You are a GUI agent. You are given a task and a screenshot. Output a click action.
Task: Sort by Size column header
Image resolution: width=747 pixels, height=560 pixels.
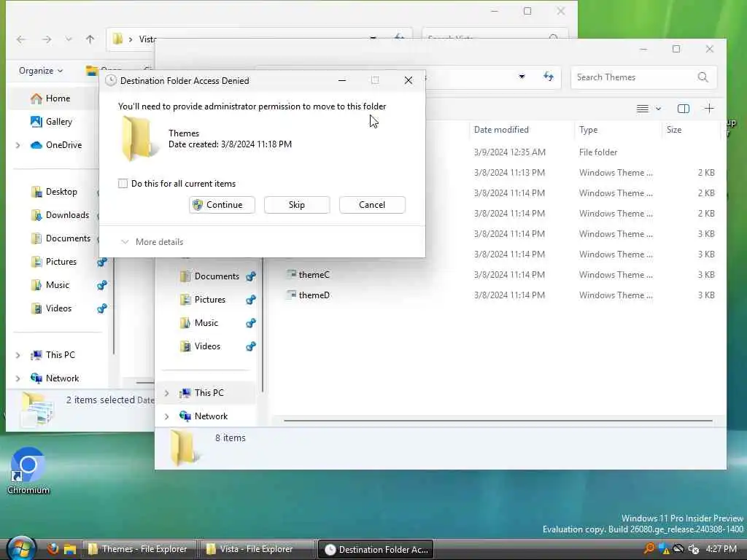(673, 130)
